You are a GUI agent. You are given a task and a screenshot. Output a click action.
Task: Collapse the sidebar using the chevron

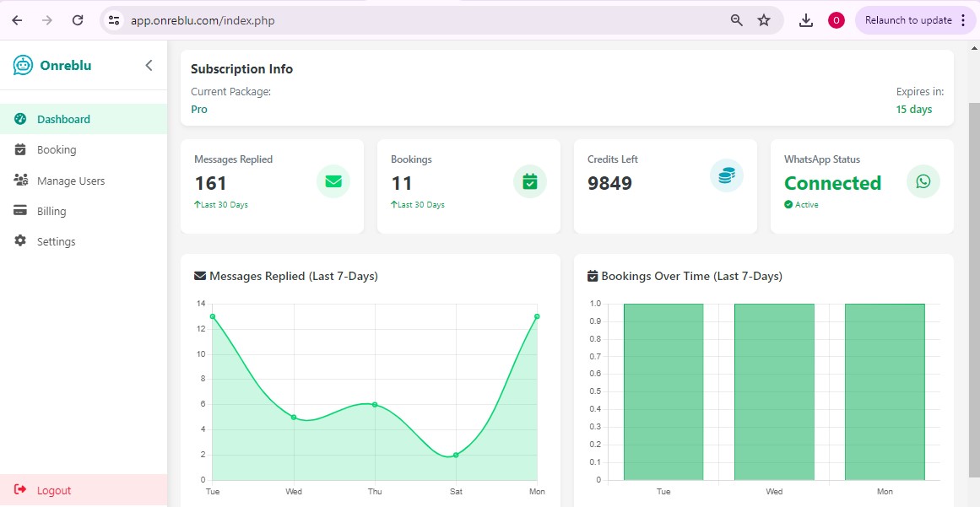tap(149, 65)
